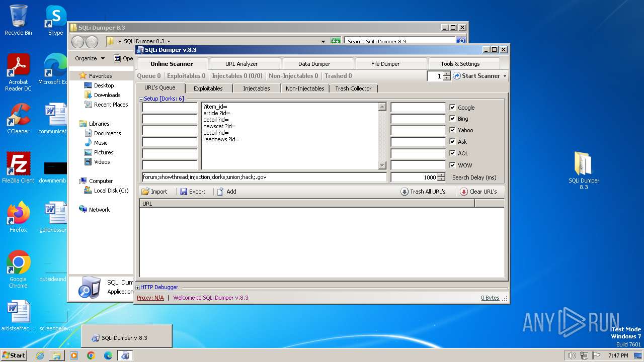This screenshot has width=644, height=362.
Task: Select Downloads in Explorer Favorites
Action: (x=107, y=95)
